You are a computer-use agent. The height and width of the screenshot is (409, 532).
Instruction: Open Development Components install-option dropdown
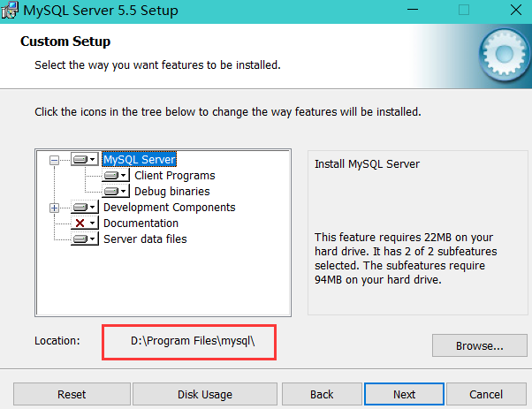pos(85,208)
